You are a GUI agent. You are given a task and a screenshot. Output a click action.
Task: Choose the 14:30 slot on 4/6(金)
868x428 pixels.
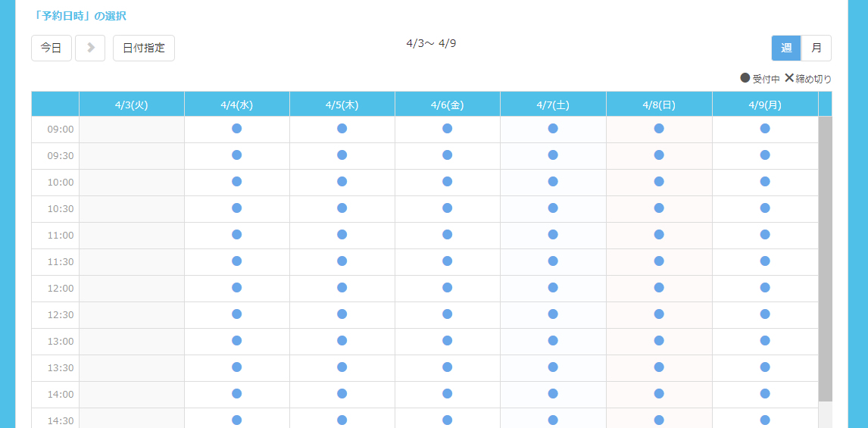(447, 420)
